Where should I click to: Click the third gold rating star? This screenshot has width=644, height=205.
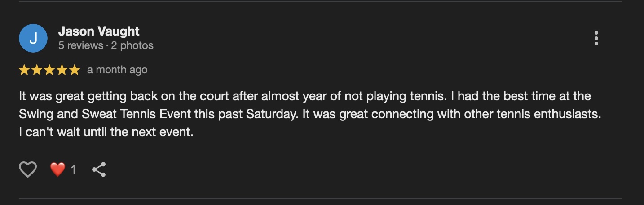click(x=49, y=70)
